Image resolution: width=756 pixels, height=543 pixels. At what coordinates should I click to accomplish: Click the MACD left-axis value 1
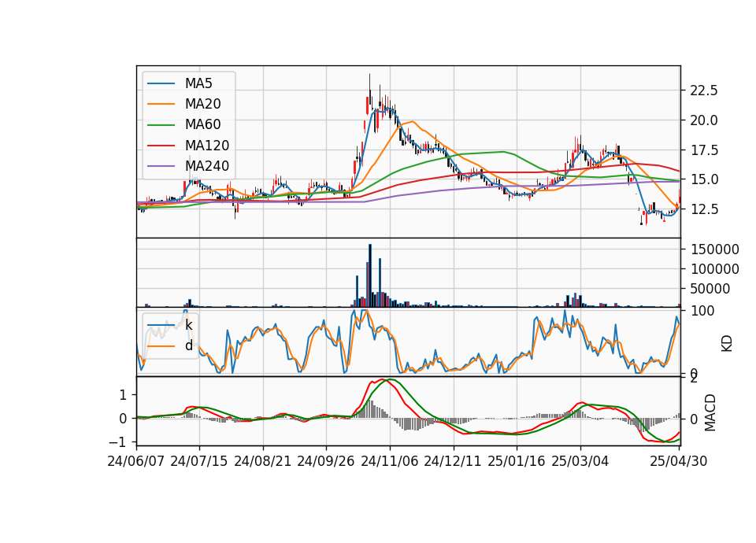tap(123, 395)
